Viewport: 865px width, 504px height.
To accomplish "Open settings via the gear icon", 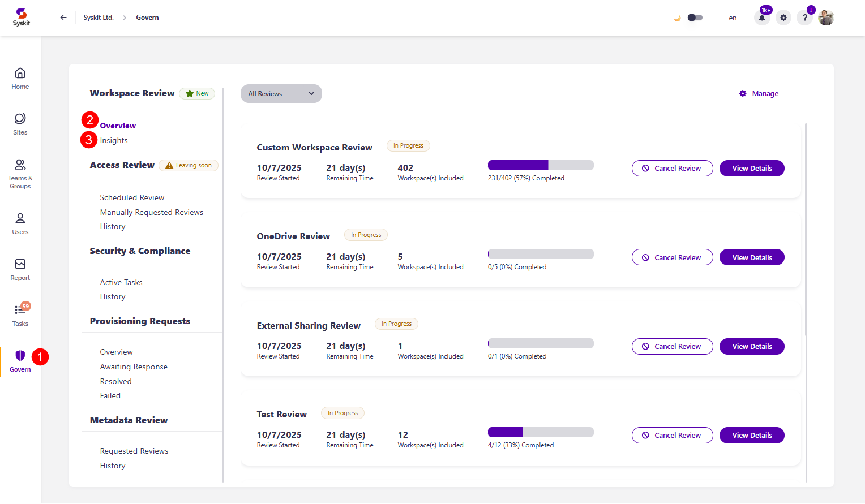I will coord(783,18).
